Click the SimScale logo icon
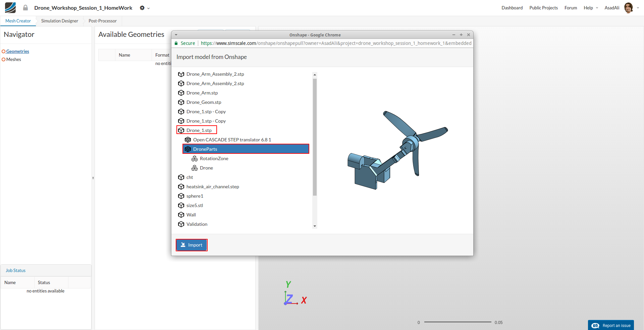Image resolution: width=644 pixels, height=330 pixels. point(10,8)
